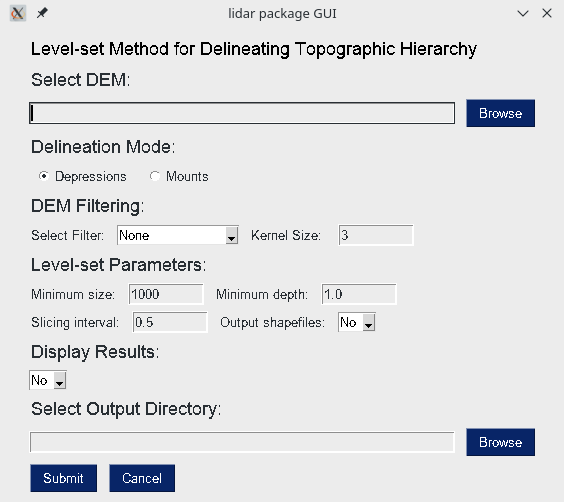The image size is (564, 502).
Task: Open the Select Filter dropdown
Action: pos(178,235)
